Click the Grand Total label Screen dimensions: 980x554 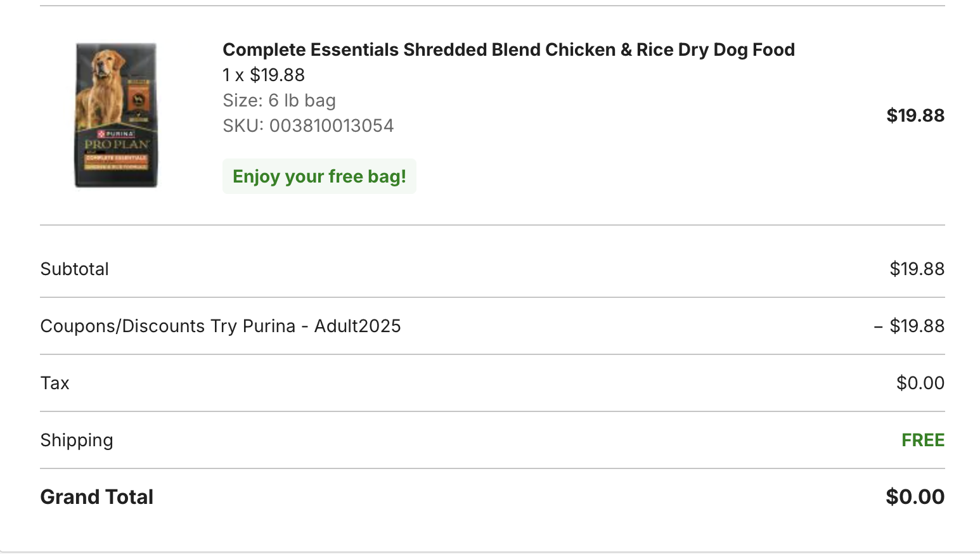pyautogui.click(x=97, y=497)
